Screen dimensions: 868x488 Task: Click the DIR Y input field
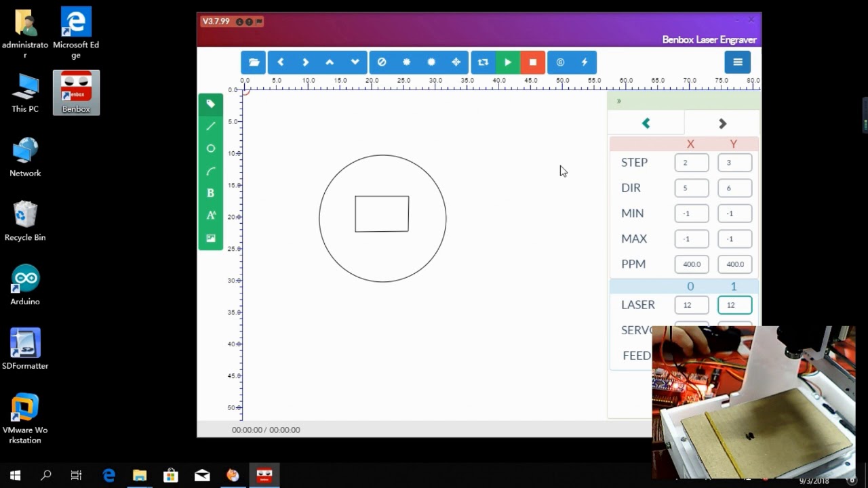pos(735,188)
